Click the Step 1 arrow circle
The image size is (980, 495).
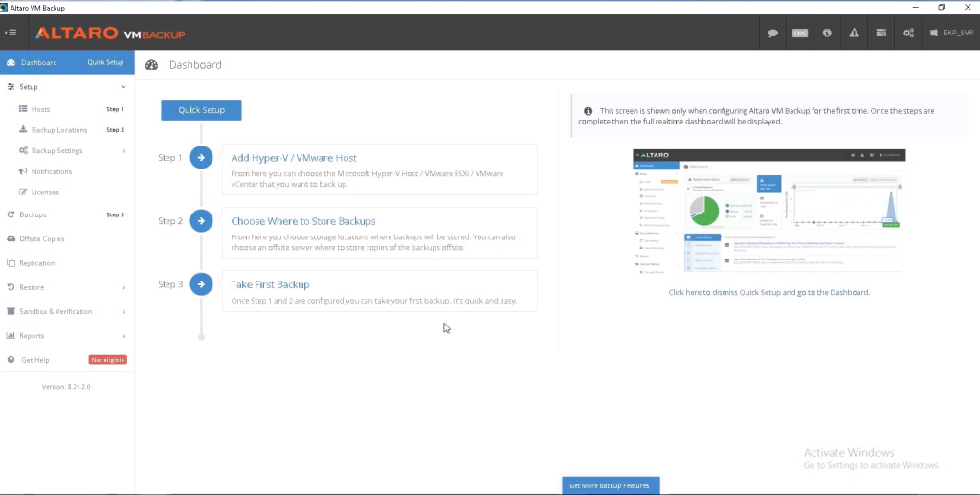pos(201,157)
